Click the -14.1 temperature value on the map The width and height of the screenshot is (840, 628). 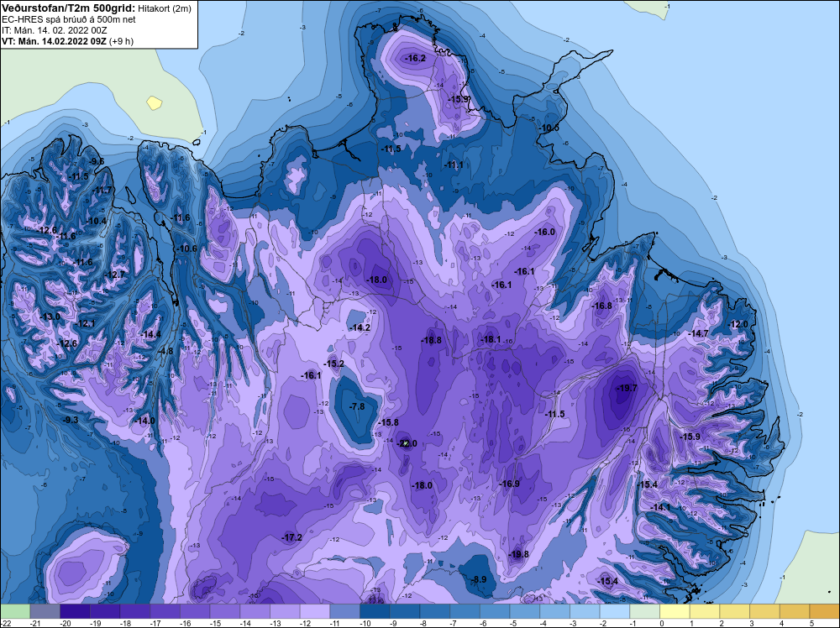[660, 507]
